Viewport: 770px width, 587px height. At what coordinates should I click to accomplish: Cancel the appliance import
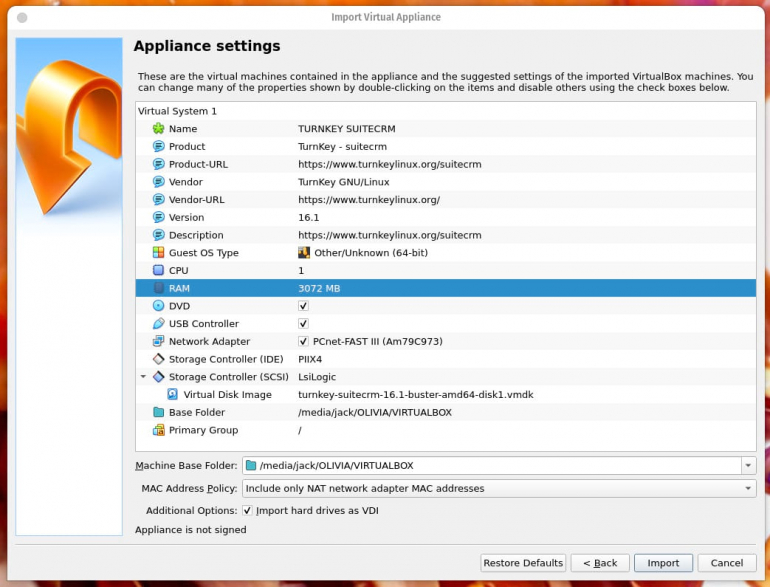[x=726, y=563]
